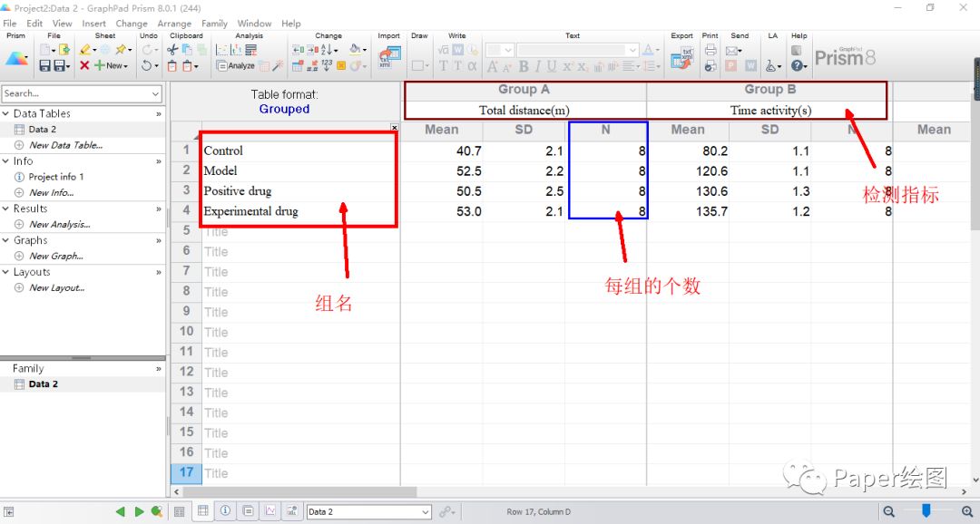Click the Help question mark icon

tap(797, 65)
